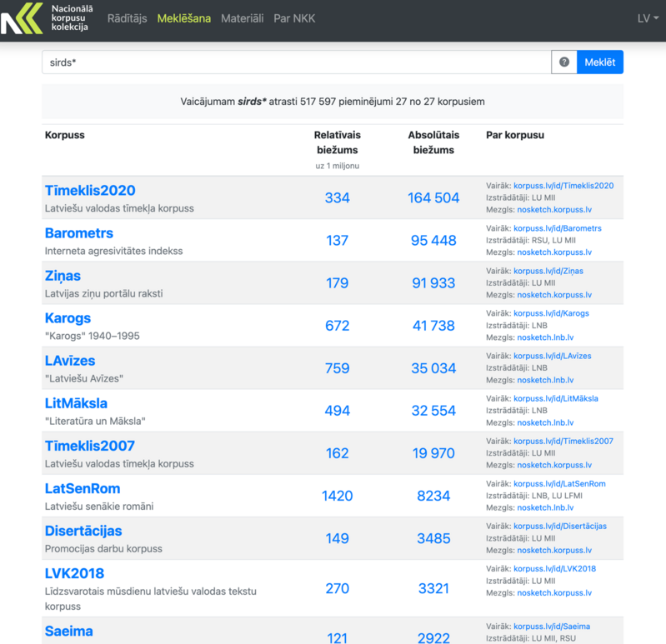Screen dimensions: 666x644
Task: Open the LVK2018 corpus link
Action: tap(74, 573)
